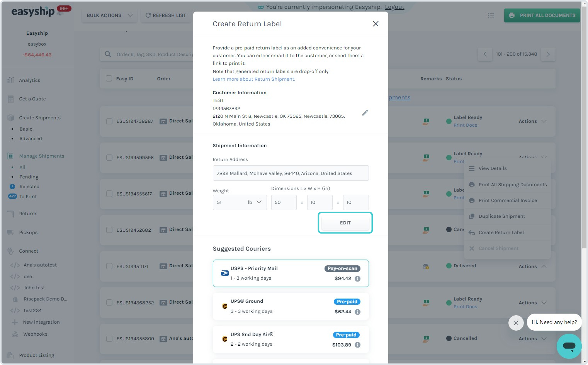The height and width of the screenshot is (365, 588).
Task: Collapse Actions for the Delivered shipment
Action: (x=532, y=267)
